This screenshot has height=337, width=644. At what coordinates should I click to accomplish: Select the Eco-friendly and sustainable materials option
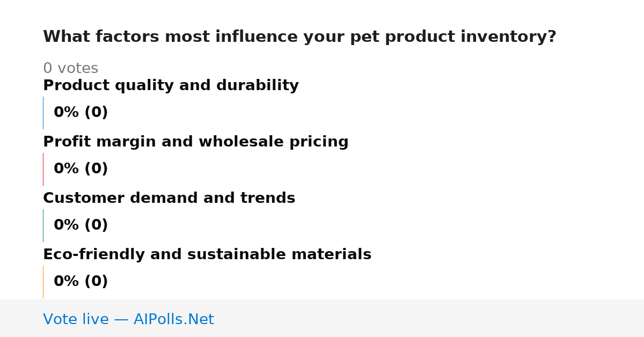[x=207, y=254]
